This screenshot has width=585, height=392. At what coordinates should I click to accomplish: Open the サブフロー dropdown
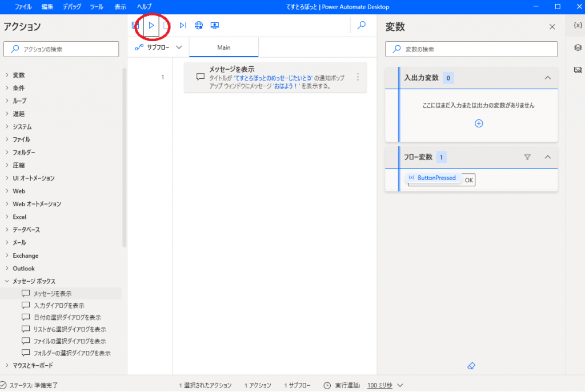coord(159,47)
